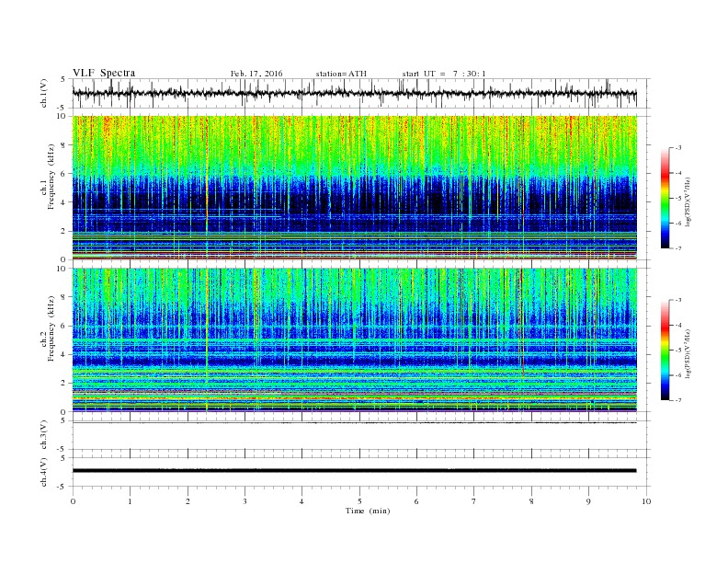Click the 'start UT = 7:30:1' label
This screenshot has width=728, height=563.
click(x=444, y=74)
